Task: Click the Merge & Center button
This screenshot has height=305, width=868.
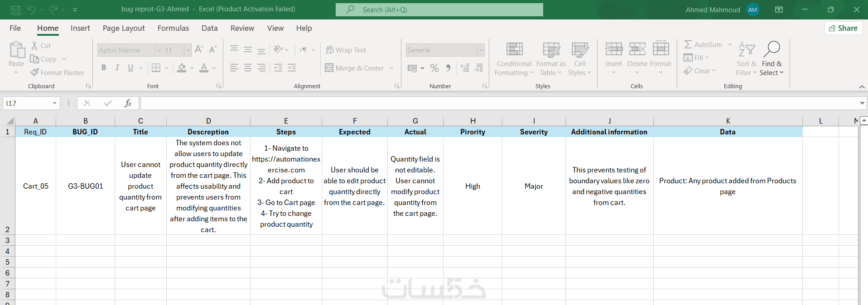Action: click(355, 68)
